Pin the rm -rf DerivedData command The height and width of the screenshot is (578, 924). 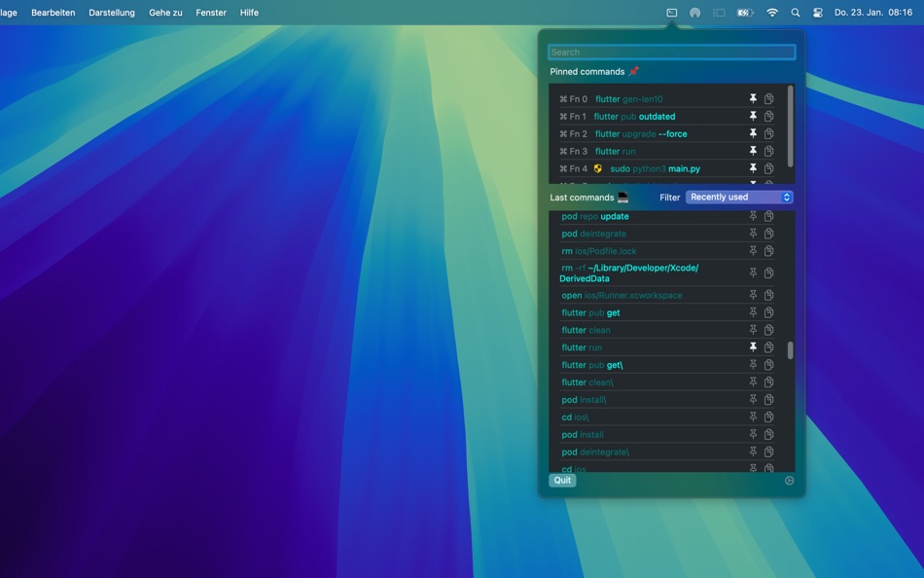[753, 272]
